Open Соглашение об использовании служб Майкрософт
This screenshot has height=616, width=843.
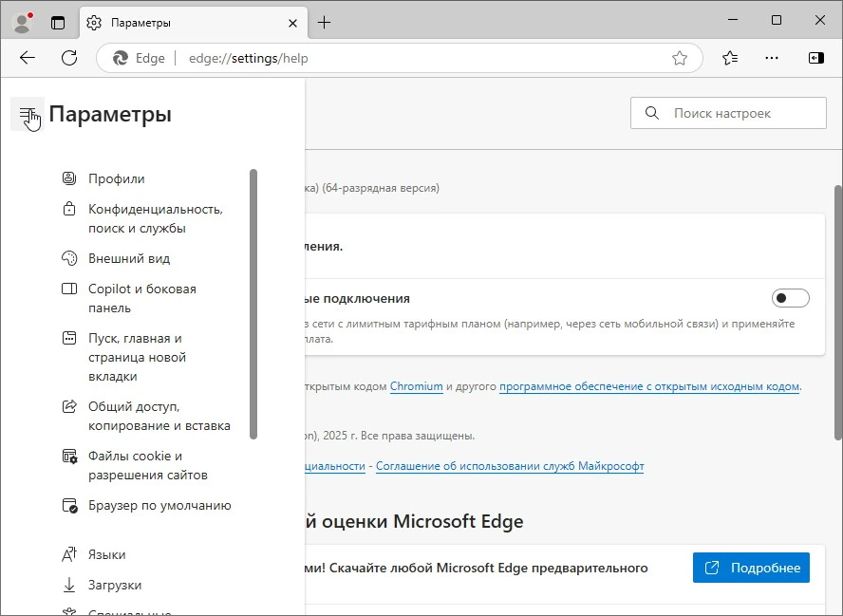tap(510, 465)
